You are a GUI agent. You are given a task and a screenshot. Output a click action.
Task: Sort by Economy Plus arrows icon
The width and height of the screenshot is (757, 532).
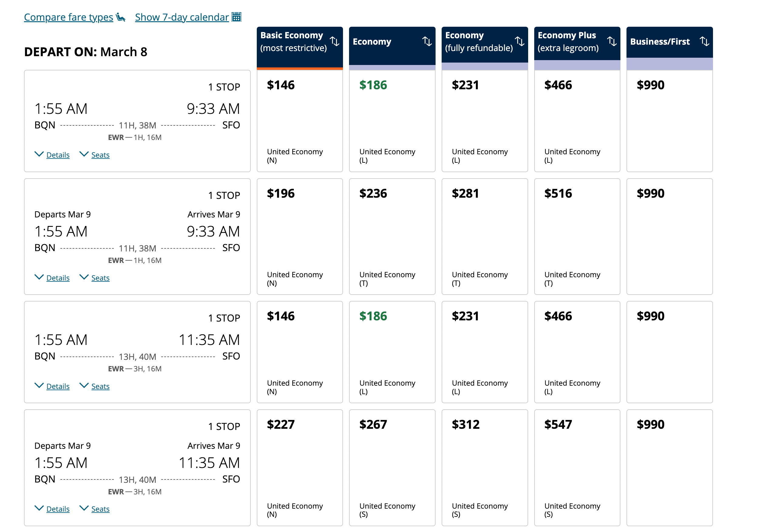tap(612, 42)
